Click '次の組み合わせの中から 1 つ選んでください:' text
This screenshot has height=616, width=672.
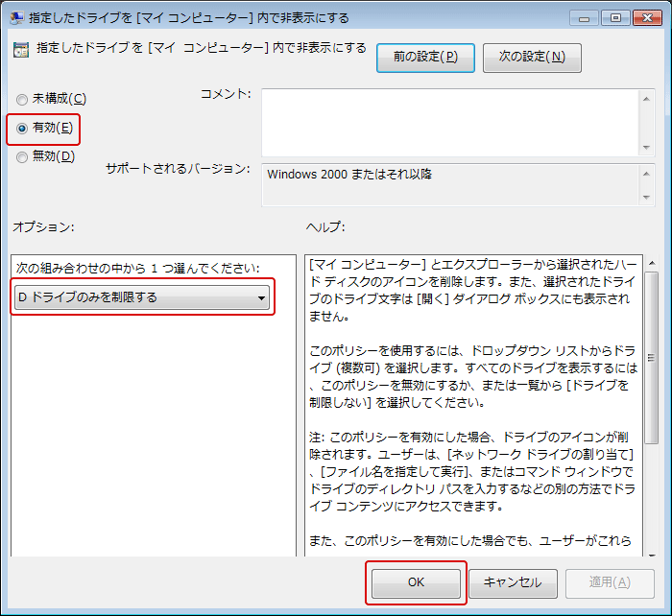click(137, 268)
